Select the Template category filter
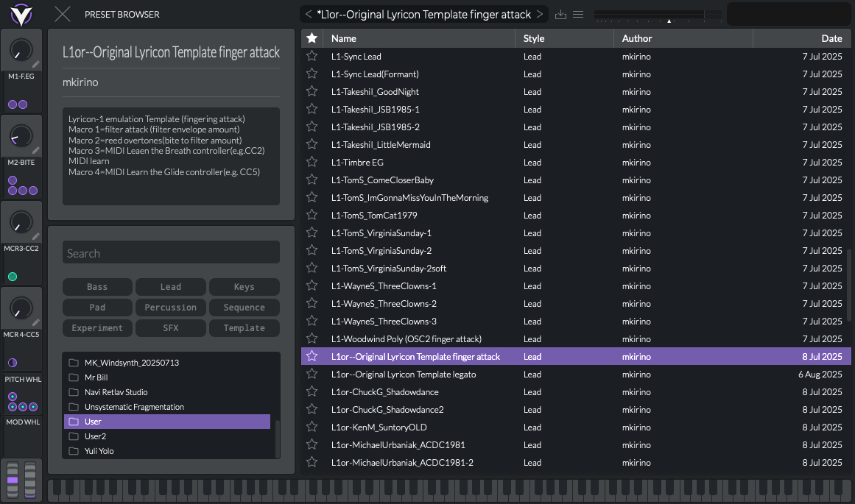Image resolution: width=855 pixels, height=504 pixels. pyautogui.click(x=244, y=327)
